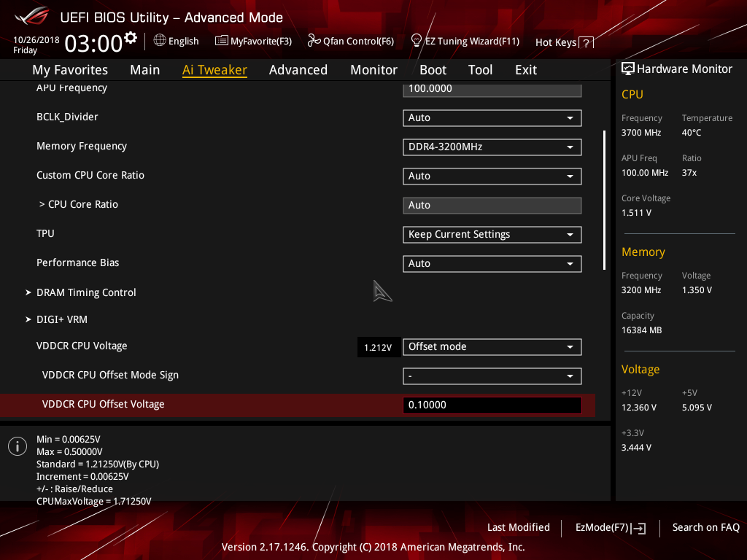Switch to the Main tab

pos(145,70)
